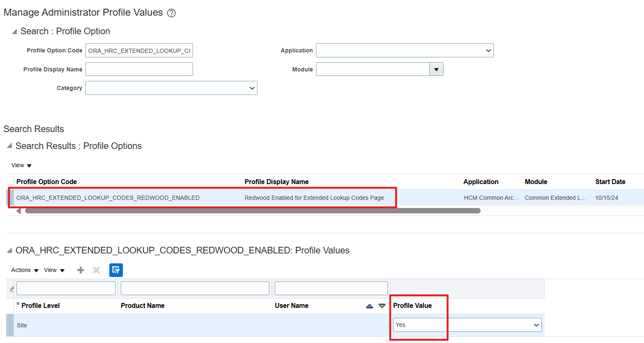Open the Category dropdown
The image size is (644, 343).
(x=251, y=88)
